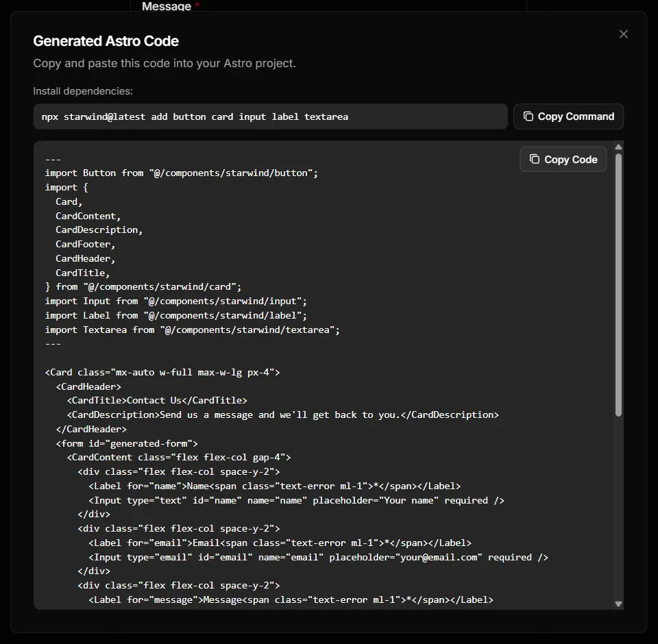
Task: Close the Generated Astro Code dialog
Action: point(623,34)
